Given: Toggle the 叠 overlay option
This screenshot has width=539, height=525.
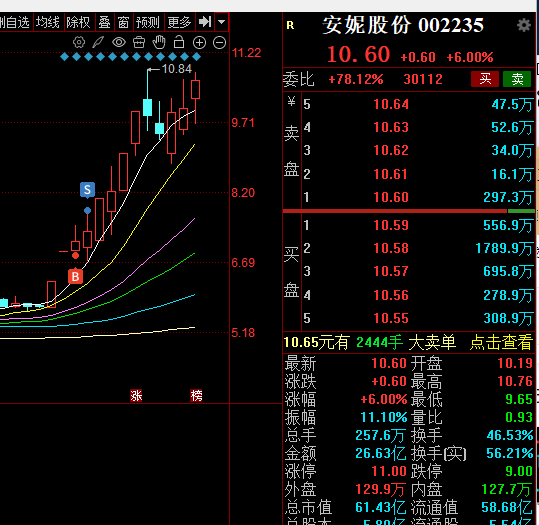Looking at the screenshot, I should tap(104, 22).
